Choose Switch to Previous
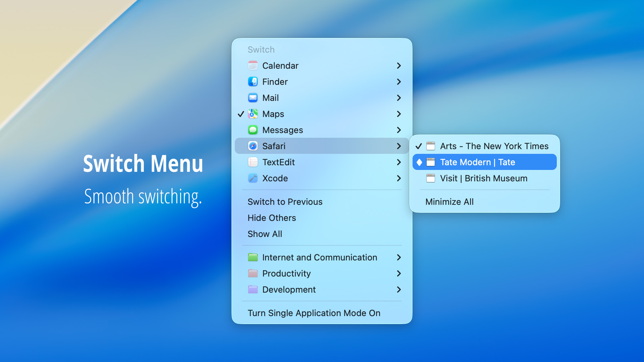 pyautogui.click(x=322, y=202)
